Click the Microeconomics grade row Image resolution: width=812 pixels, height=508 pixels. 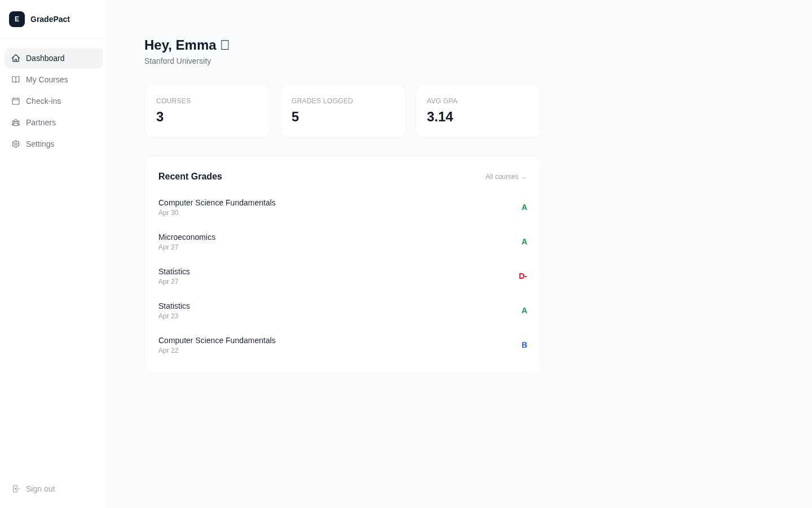343,242
